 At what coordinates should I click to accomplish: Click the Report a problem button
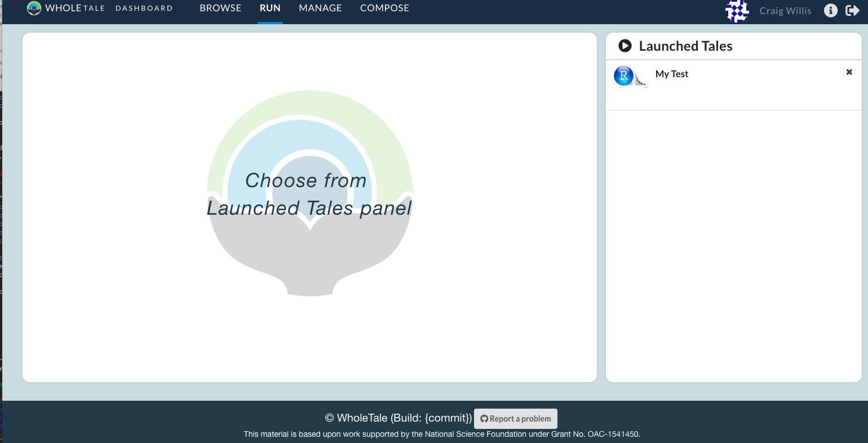516,418
